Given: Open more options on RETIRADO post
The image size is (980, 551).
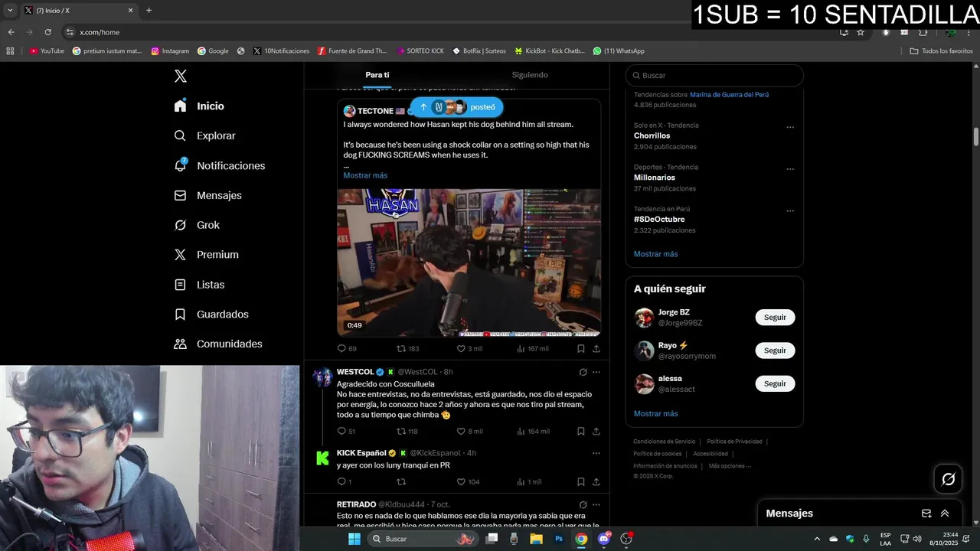Looking at the screenshot, I should click(x=596, y=504).
